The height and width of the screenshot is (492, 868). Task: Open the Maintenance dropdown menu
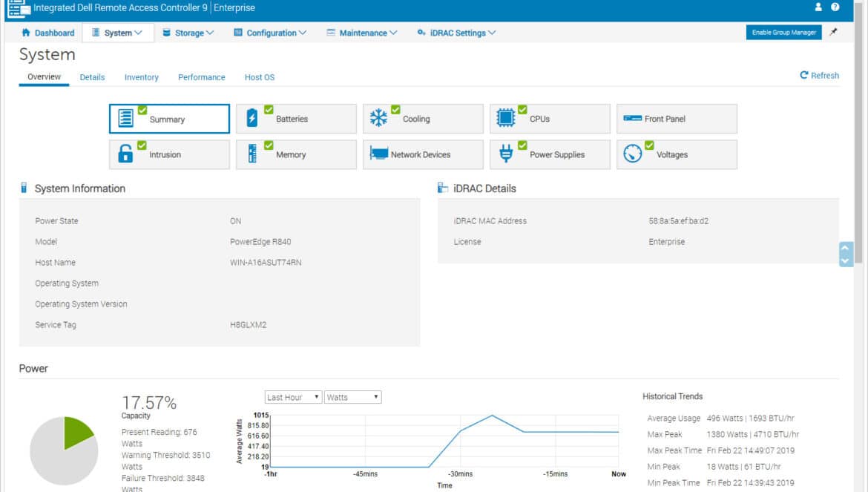point(362,33)
